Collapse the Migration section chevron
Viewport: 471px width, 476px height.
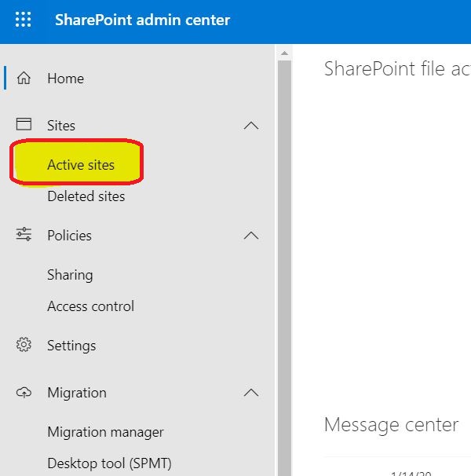251,393
